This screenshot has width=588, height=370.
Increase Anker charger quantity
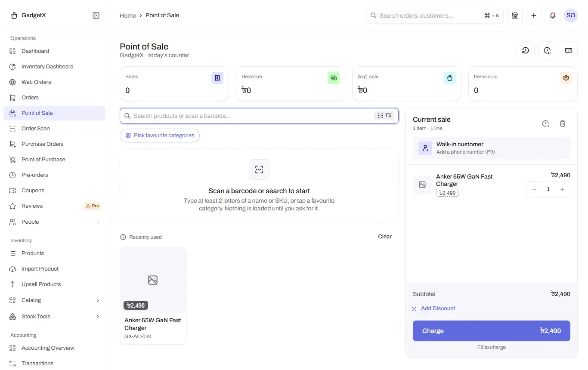(x=562, y=189)
